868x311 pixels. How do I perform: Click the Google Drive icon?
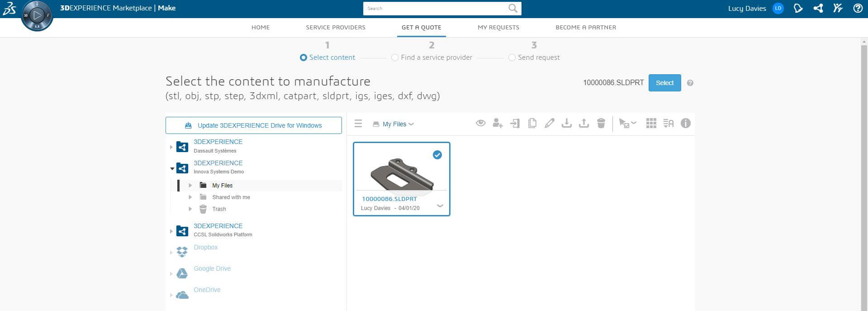[182, 273]
